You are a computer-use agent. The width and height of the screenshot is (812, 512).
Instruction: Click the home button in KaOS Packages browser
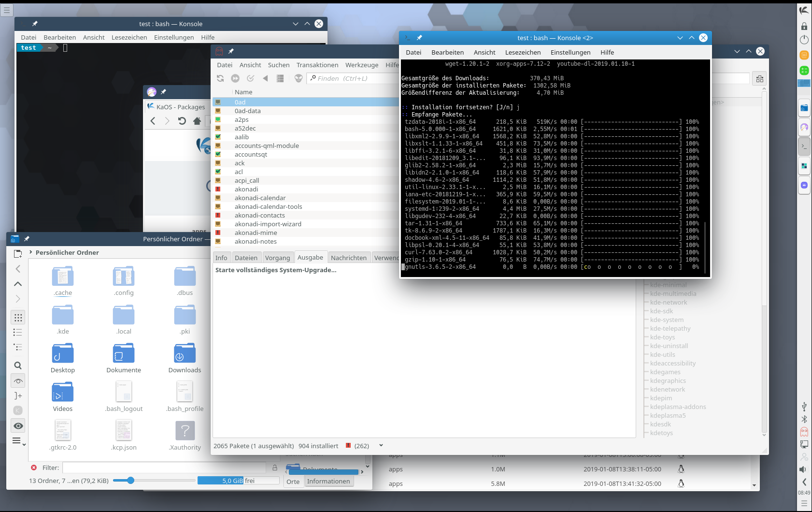197,121
